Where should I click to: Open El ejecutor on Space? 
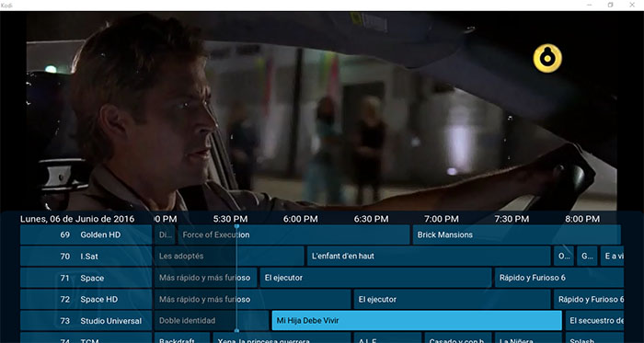point(375,278)
